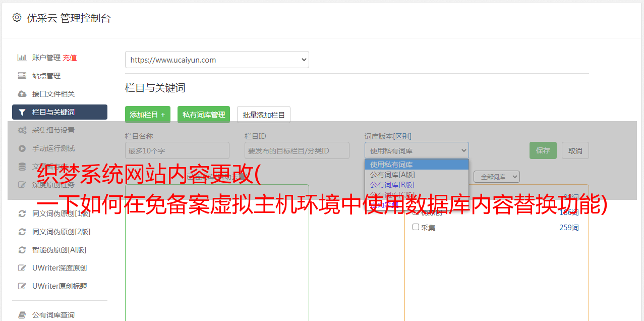Open 账户管理 in the sidebar

[x=46, y=58]
